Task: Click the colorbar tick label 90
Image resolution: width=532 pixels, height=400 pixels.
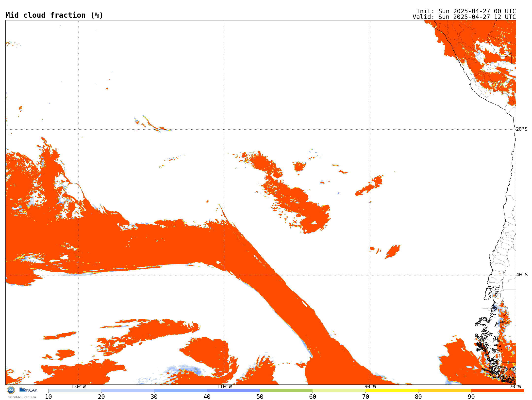Action: 471,397
